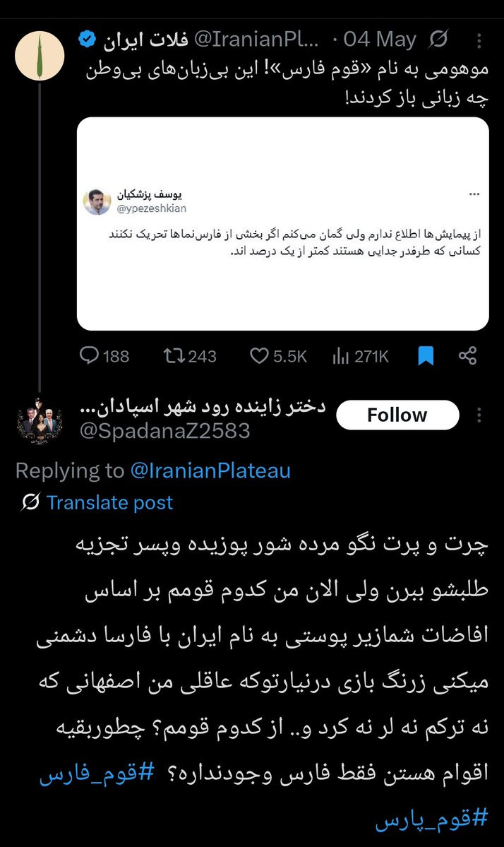Click the Grok icon beside Translate post
This screenshot has width=504, height=847.
point(30,502)
